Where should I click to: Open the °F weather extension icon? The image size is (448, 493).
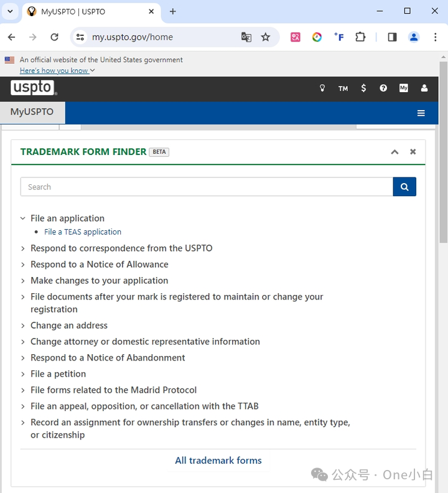[338, 37]
